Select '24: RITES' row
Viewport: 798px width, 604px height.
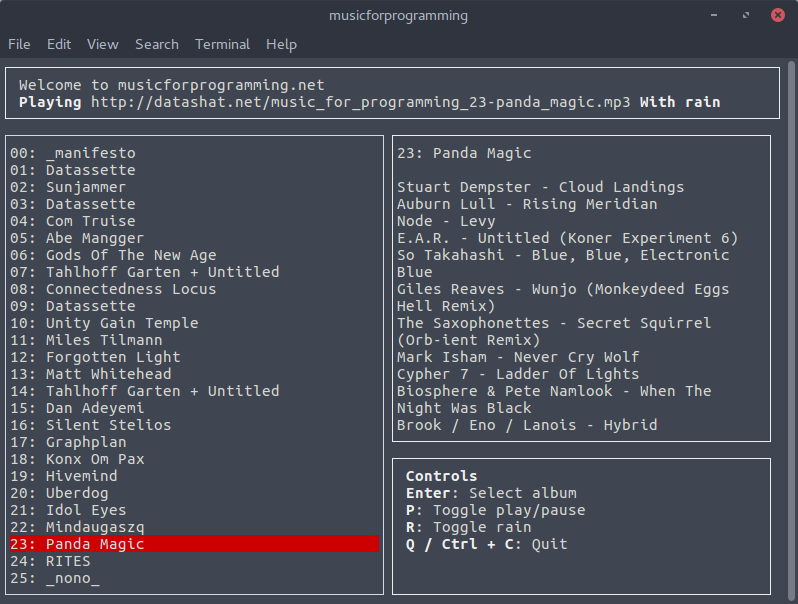[x=194, y=561]
